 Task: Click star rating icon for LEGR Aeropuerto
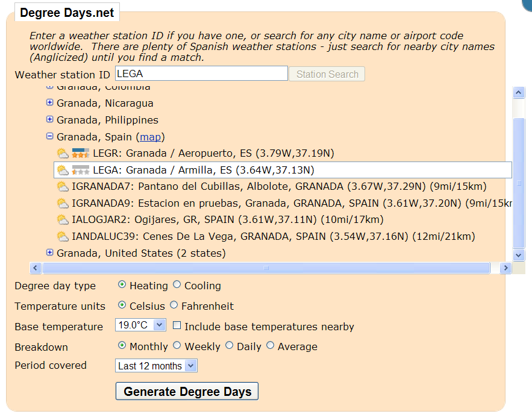tap(81, 154)
